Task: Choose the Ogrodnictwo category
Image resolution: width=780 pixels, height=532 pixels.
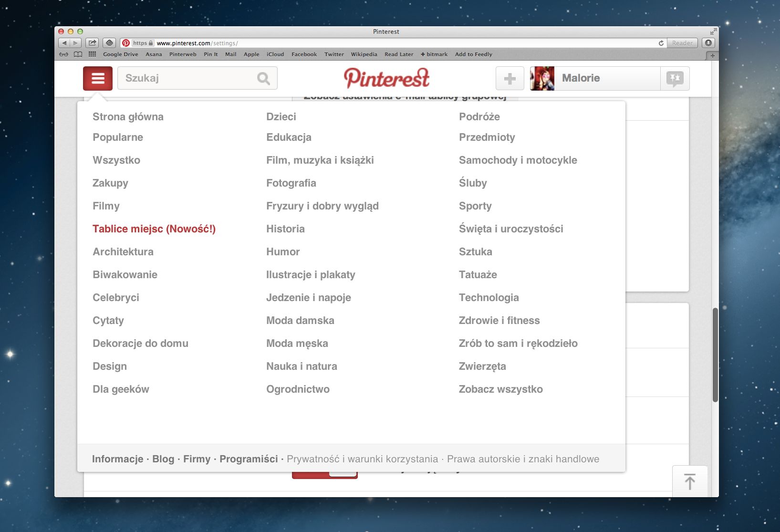Action: click(298, 389)
